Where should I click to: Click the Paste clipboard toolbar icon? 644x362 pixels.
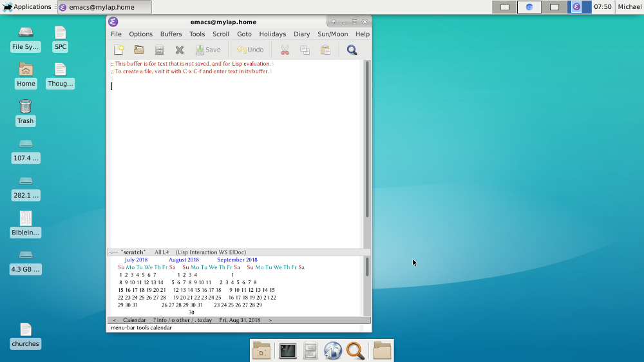point(325,50)
